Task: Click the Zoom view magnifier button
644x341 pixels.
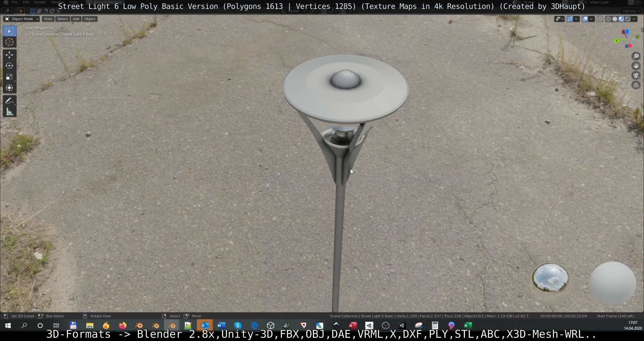Action: (636, 56)
